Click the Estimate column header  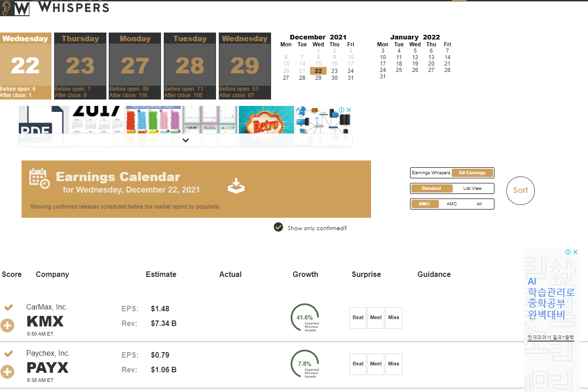coord(161,274)
